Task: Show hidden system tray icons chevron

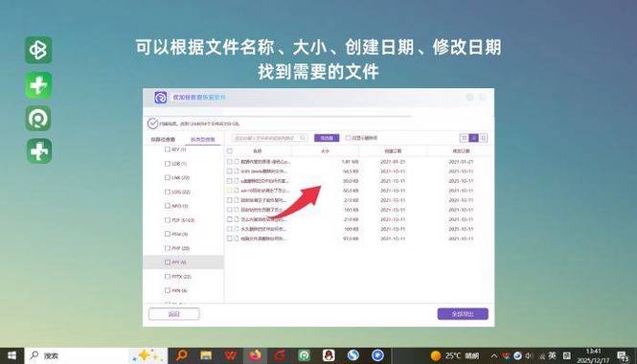Action: pyautogui.click(x=494, y=356)
